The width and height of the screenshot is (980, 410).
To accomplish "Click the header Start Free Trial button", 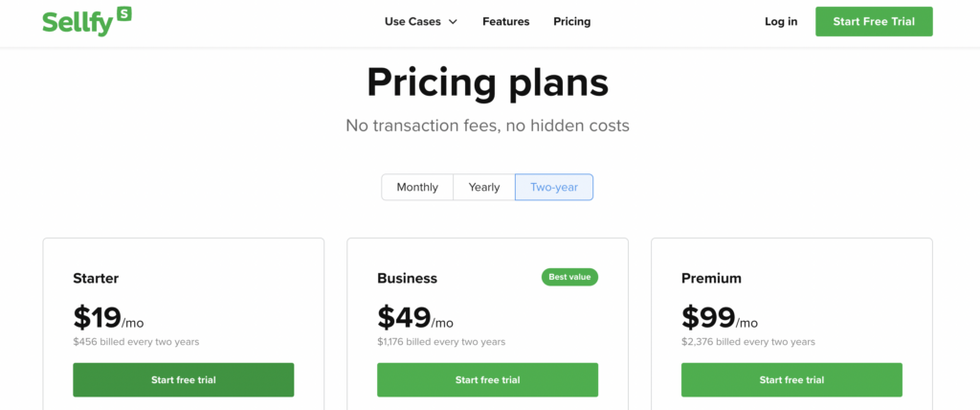I will click(874, 21).
